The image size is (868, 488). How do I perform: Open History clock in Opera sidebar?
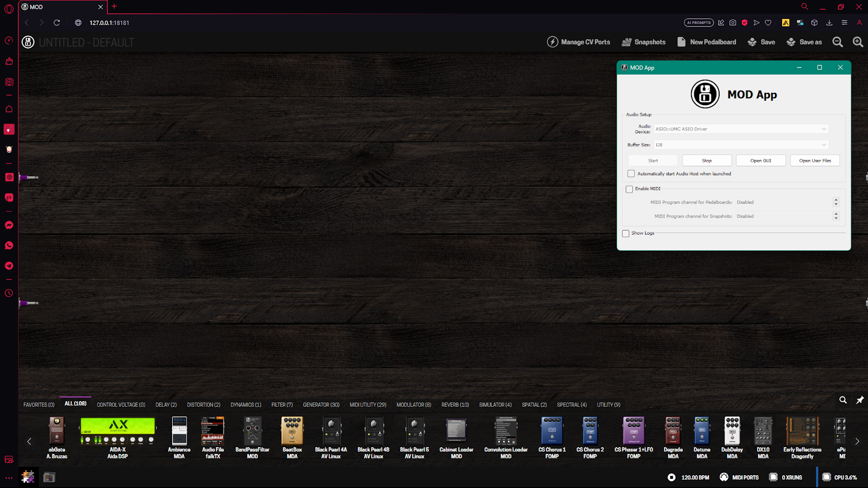(9, 293)
